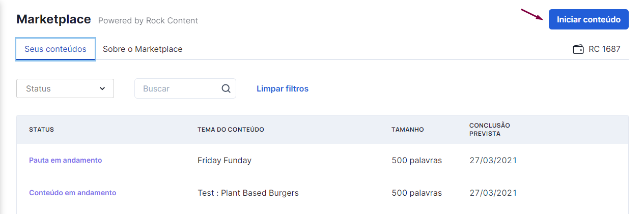Click the CONCLUSÃO PREVISTA column header

click(x=490, y=130)
